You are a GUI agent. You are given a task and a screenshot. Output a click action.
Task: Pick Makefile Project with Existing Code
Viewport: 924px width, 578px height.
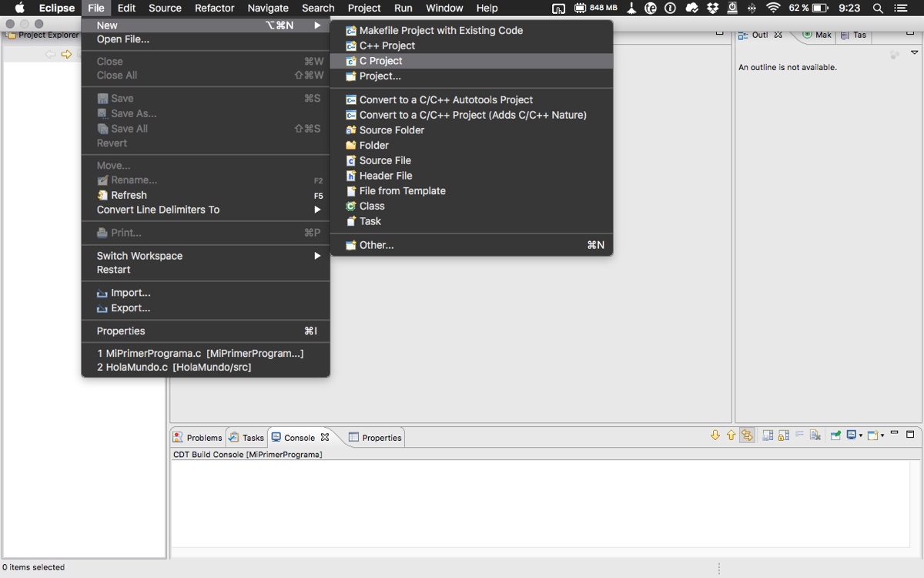pyautogui.click(x=471, y=31)
